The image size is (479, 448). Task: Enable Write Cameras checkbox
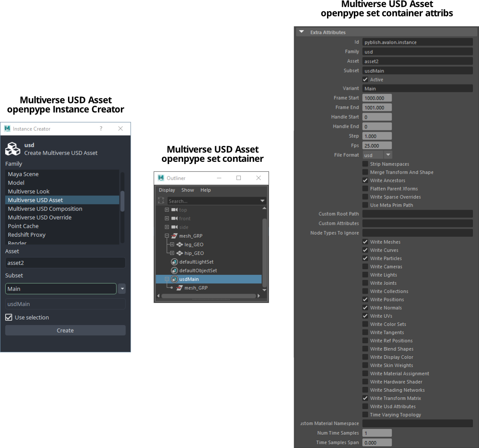[x=365, y=267]
